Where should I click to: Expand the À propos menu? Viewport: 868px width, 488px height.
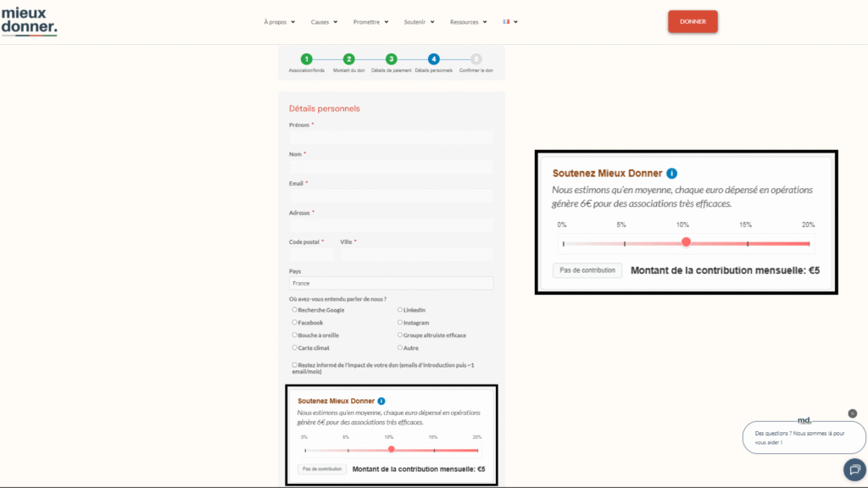(x=280, y=22)
